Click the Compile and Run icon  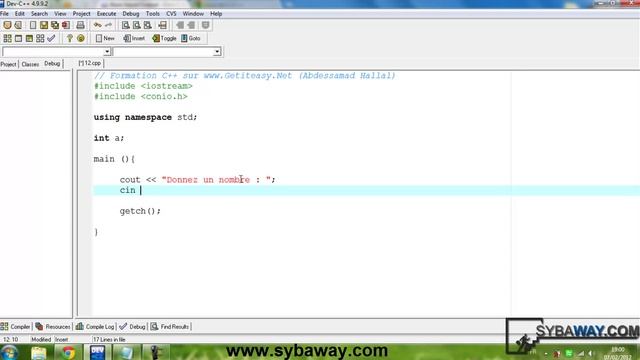tap(29, 38)
